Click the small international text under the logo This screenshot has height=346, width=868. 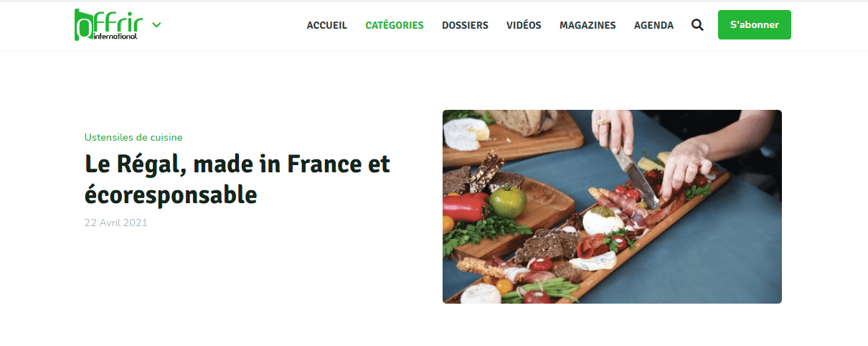tap(115, 37)
